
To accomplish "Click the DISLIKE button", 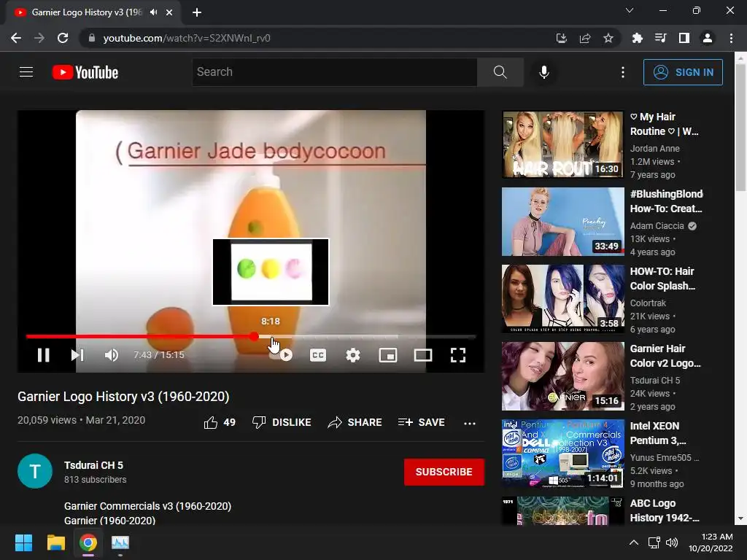I will click(282, 422).
